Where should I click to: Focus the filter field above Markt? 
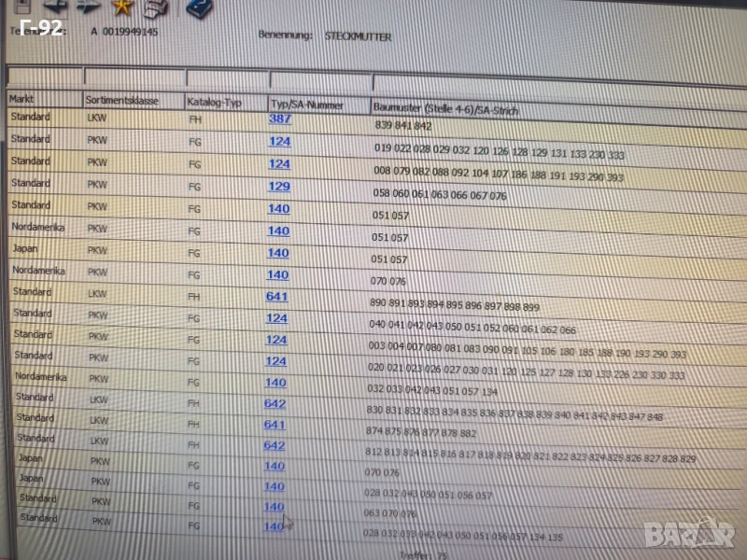(43, 76)
